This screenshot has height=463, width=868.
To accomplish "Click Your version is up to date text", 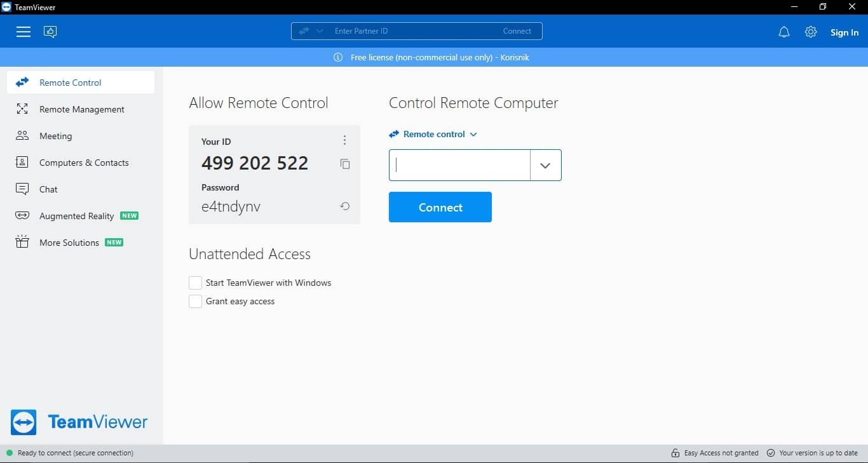I will [x=818, y=453].
